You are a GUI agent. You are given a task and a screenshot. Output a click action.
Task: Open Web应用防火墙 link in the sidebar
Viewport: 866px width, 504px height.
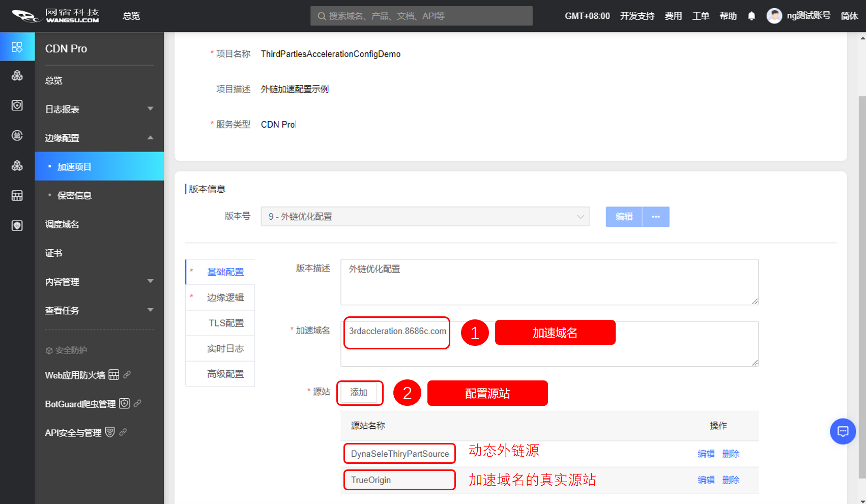pos(75,375)
